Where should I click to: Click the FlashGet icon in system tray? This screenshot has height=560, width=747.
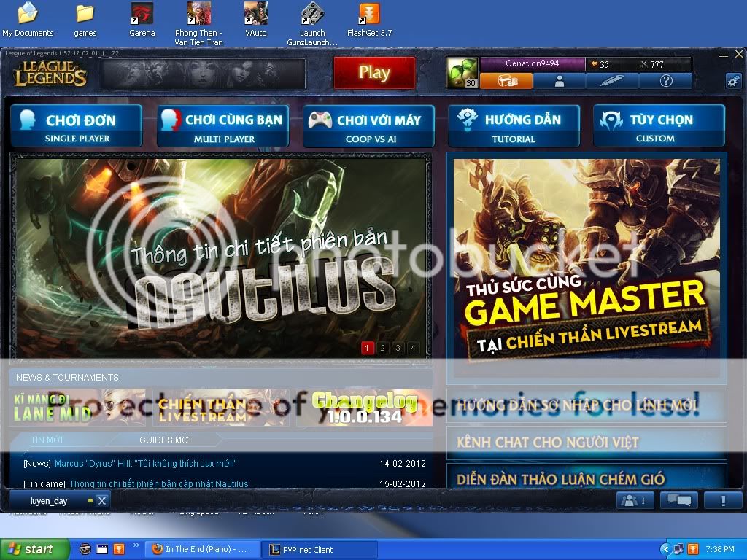click(x=693, y=549)
